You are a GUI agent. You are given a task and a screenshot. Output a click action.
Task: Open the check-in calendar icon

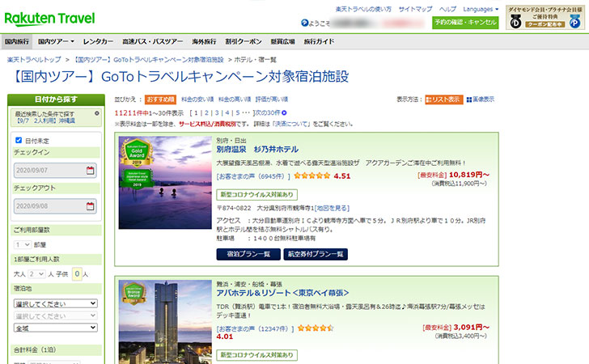(90, 170)
